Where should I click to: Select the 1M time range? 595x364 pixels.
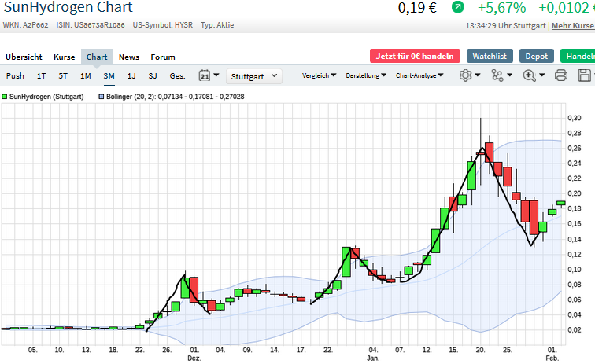85,76
